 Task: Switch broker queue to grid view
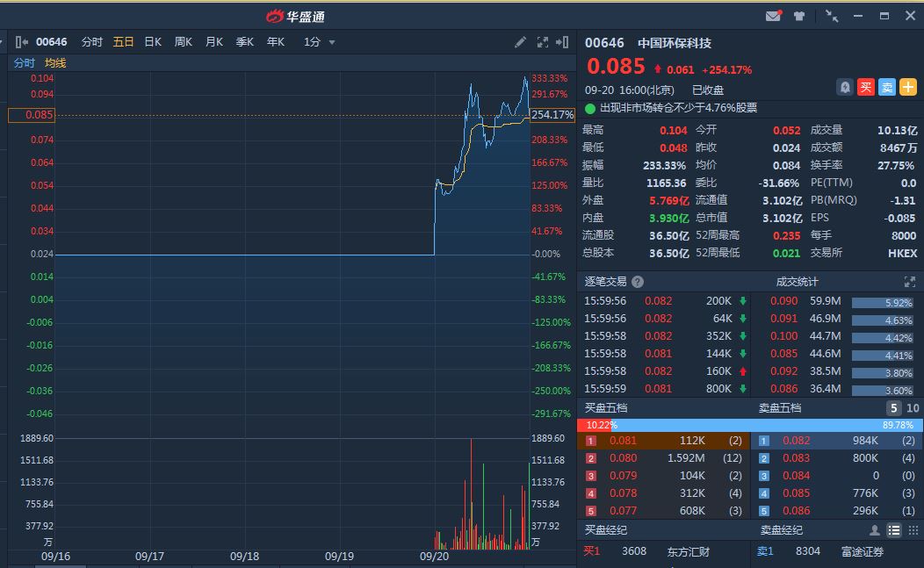tap(912, 530)
